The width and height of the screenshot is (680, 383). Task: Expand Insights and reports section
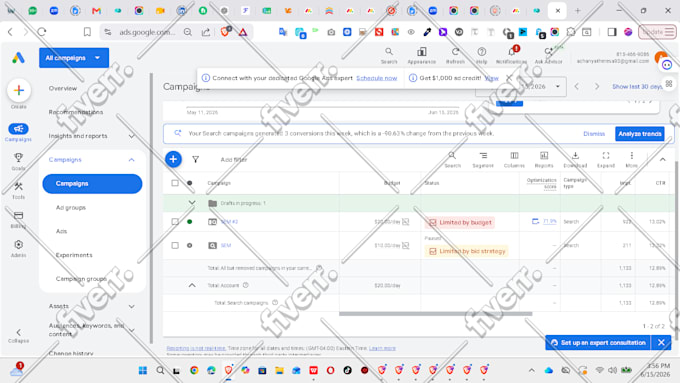(131, 136)
